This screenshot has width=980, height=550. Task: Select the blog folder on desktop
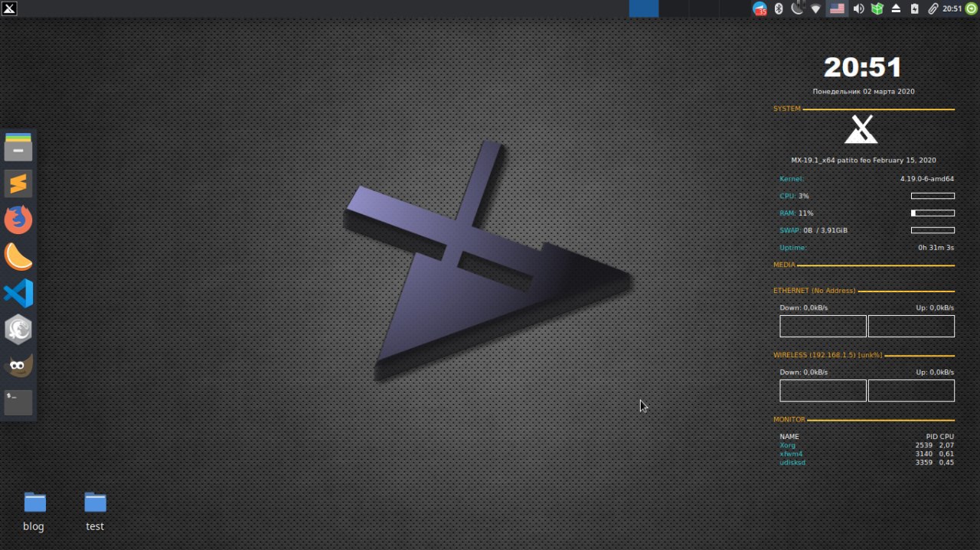(34, 511)
